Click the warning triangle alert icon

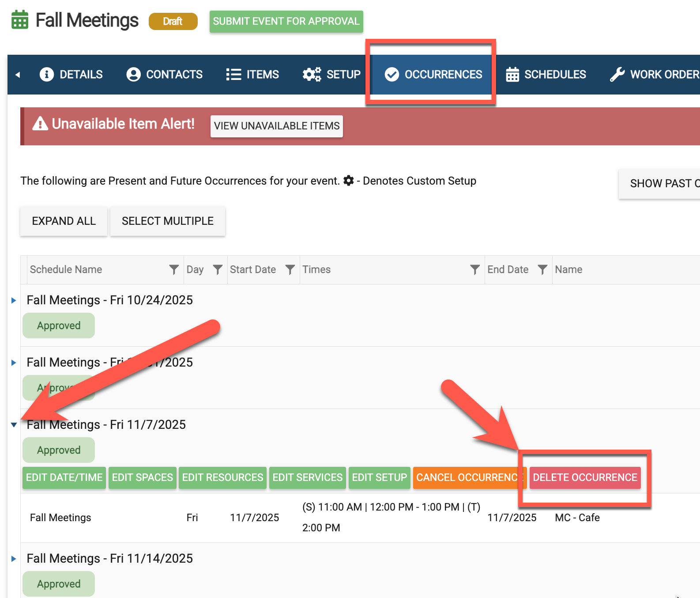[x=40, y=124]
